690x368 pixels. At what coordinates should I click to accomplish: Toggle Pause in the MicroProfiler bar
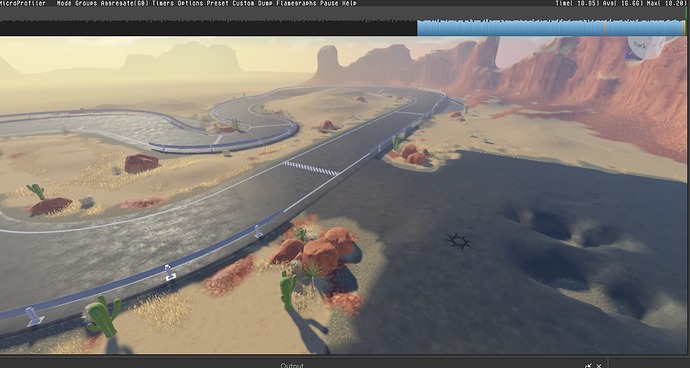tap(329, 3)
